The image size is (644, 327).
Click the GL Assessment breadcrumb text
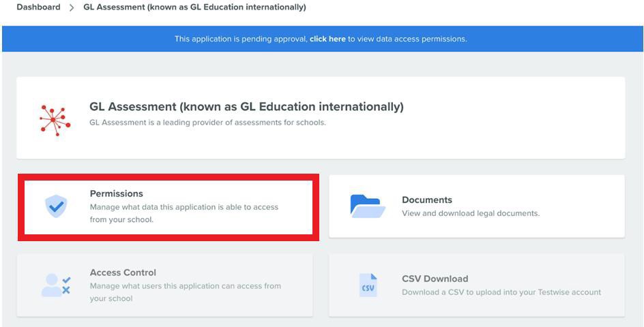(x=194, y=7)
